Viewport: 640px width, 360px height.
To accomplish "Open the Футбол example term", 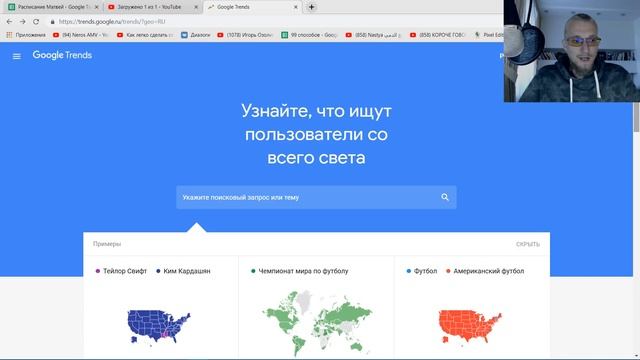I will point(425,271).
